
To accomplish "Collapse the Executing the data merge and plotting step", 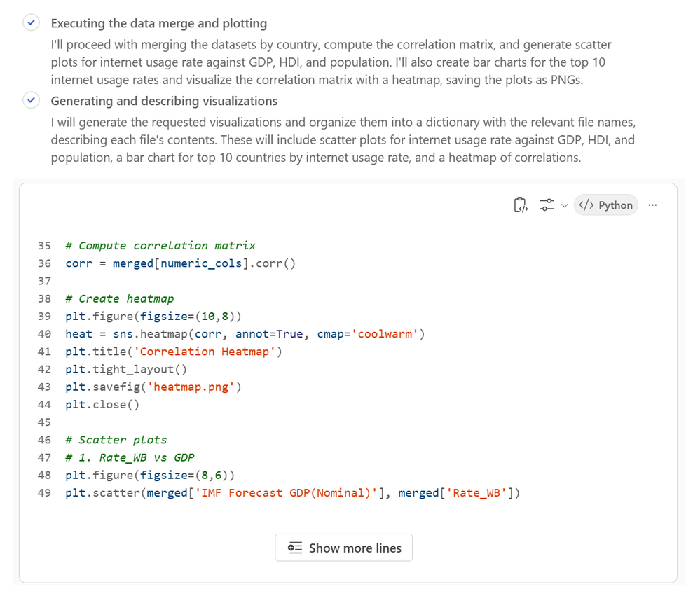I will pyautogui.click(x=158, y=23).
